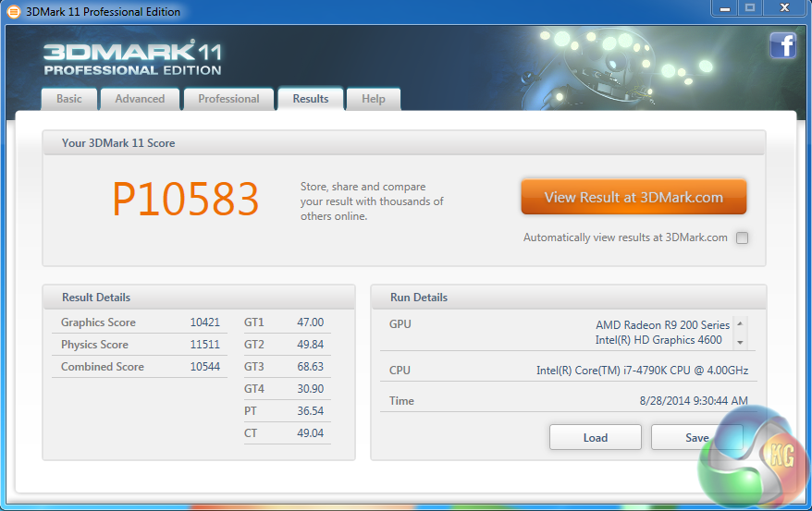Click the Run Details panel header
This screenshot has height=511, width=812.
pyautogui.click(x=568, y=298)
